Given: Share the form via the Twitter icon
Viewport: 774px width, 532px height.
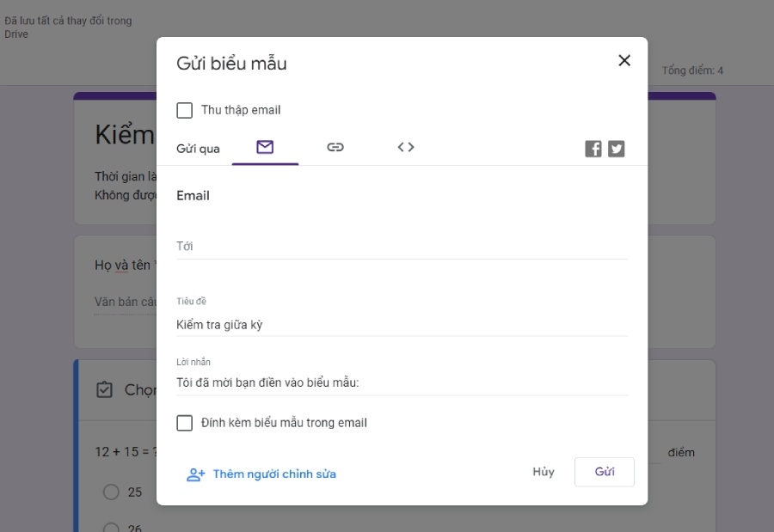Looking at the screenshot, I should point(616,148).
